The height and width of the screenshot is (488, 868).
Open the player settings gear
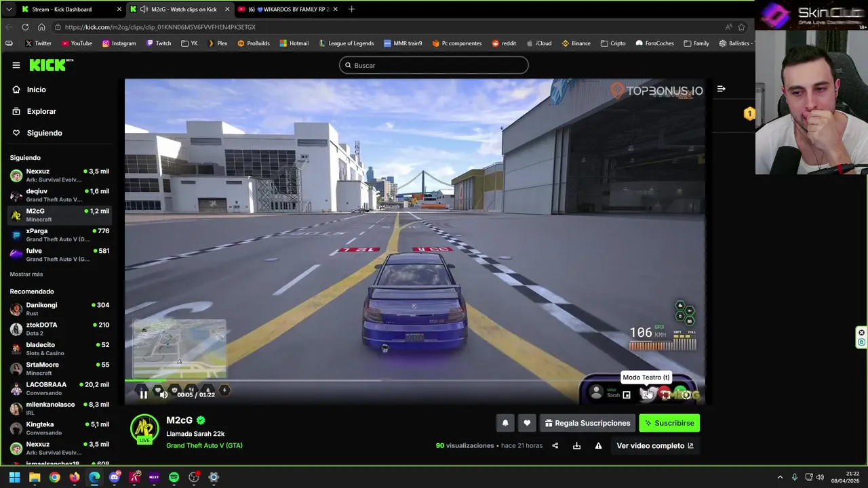click(686, 395)
